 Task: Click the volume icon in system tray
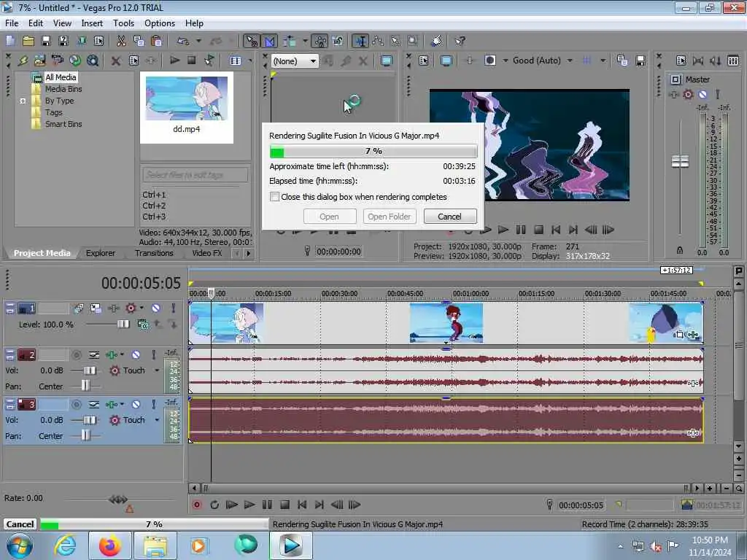click(x=656, y=547)
